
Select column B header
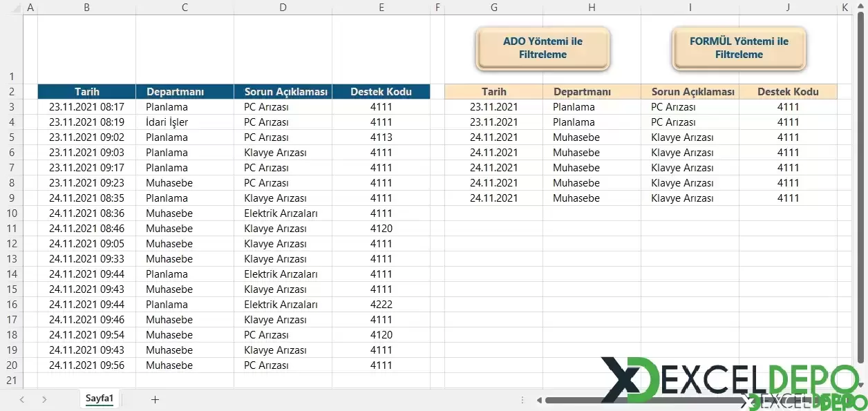[x=86, y=8]
